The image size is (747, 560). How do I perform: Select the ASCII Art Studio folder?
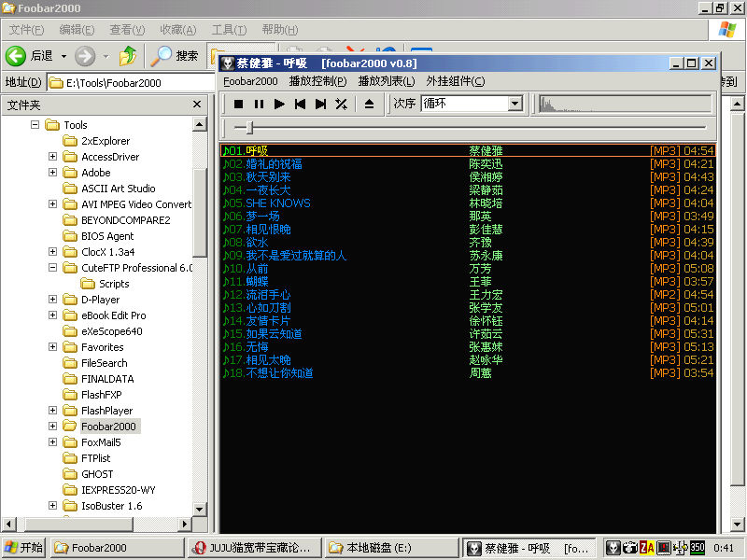coord(119,189)
